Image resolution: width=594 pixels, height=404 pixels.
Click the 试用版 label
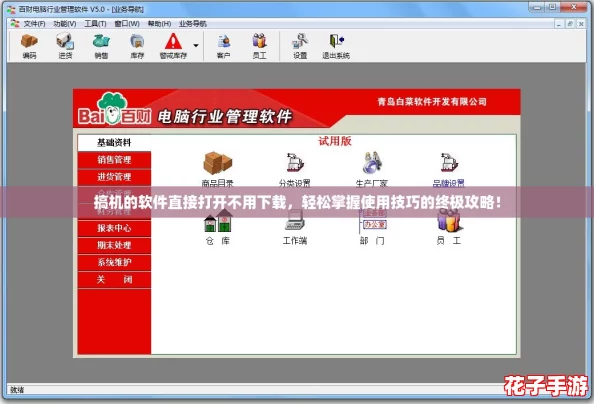pyautogui.click(x=335, y=141)
